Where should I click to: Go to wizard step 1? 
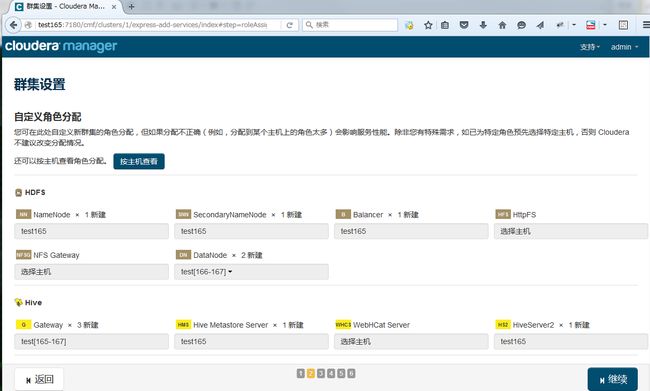301,373
